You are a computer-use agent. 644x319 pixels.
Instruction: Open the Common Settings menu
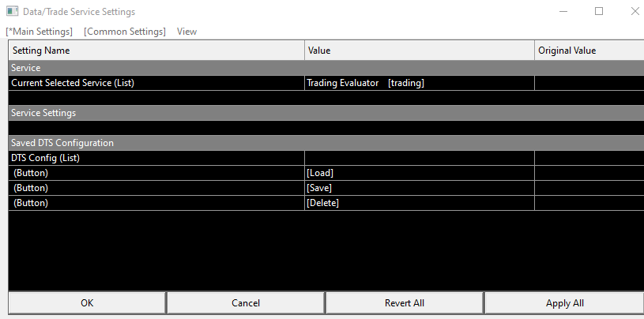click(125, 32)
